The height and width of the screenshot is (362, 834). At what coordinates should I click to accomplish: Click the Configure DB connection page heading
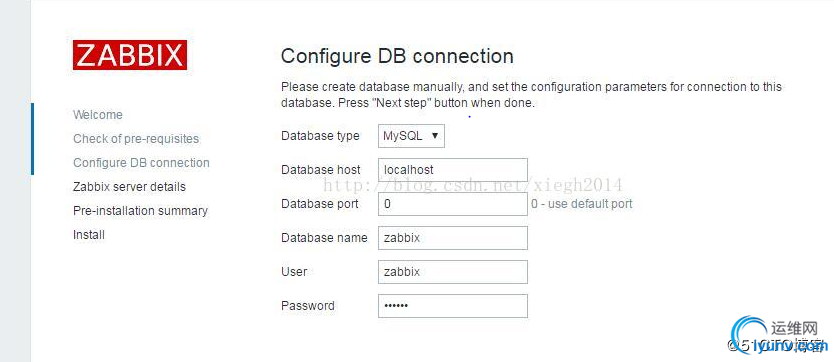coord(397,56)
